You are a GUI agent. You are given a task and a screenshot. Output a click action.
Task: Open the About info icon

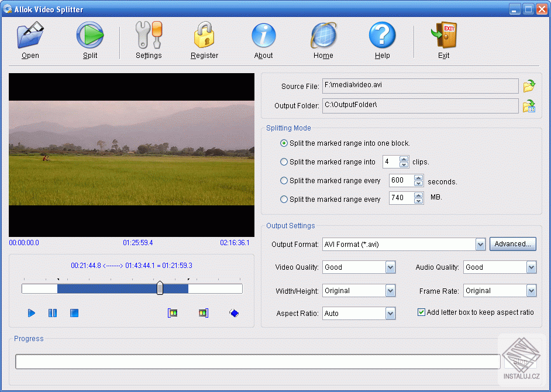coord(263,36)
